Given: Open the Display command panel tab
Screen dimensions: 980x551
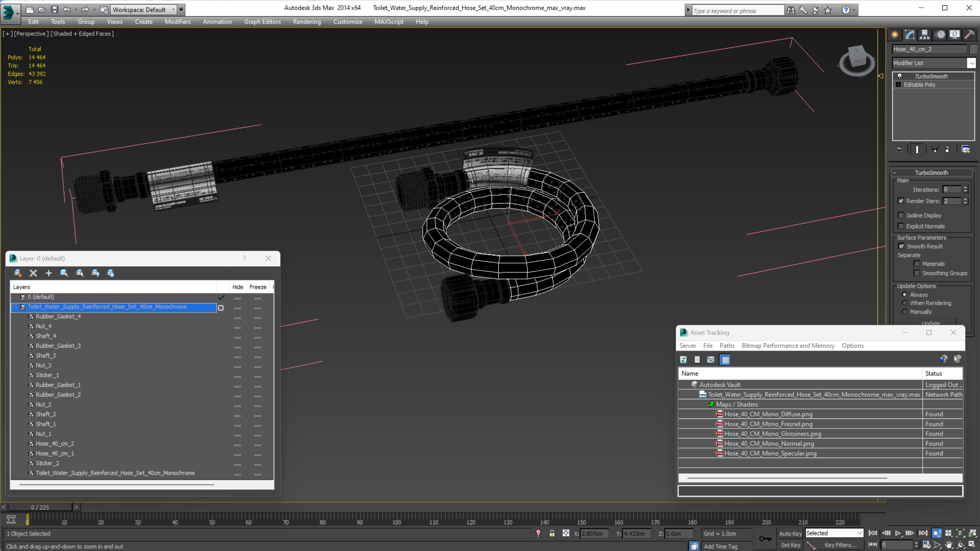Looking at the screenshot, I should coord(955,35).
